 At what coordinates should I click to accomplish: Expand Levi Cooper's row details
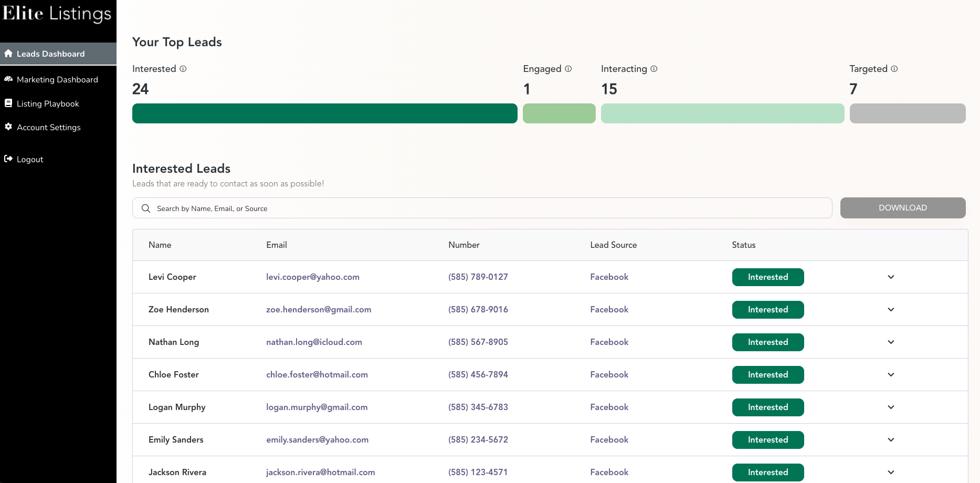(x=891, y=277)
